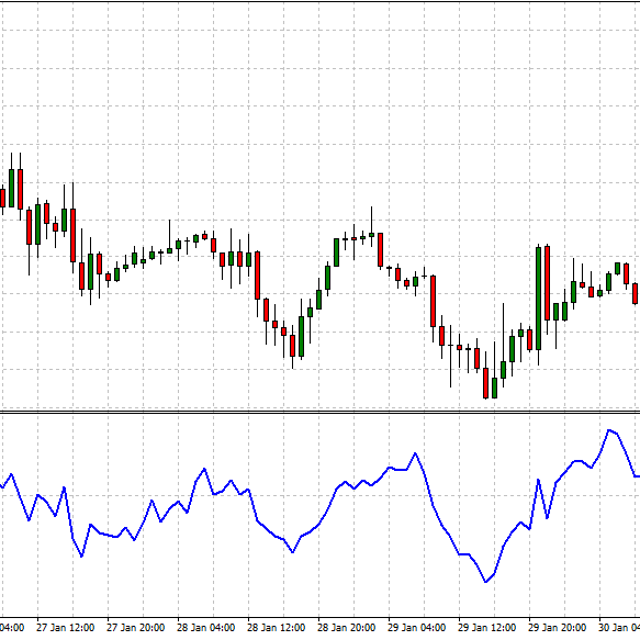Select the 29 Jan 12:00 time label

[x=486, y=628]
